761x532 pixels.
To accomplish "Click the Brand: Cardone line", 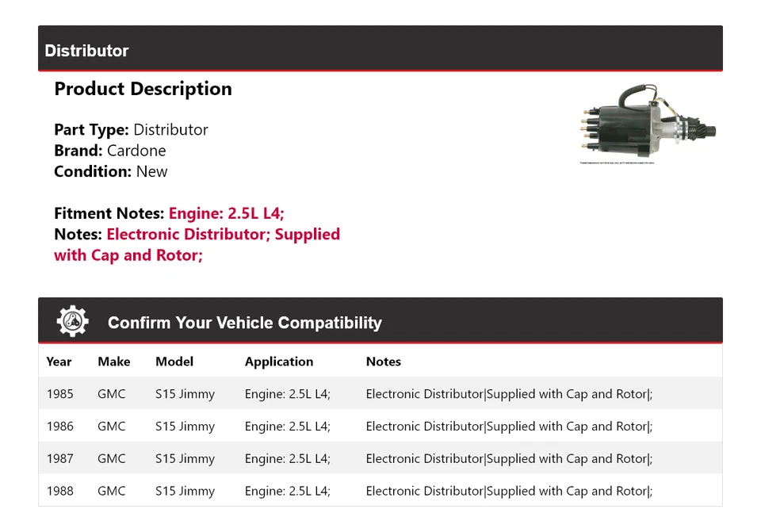I will click(110, 151).
